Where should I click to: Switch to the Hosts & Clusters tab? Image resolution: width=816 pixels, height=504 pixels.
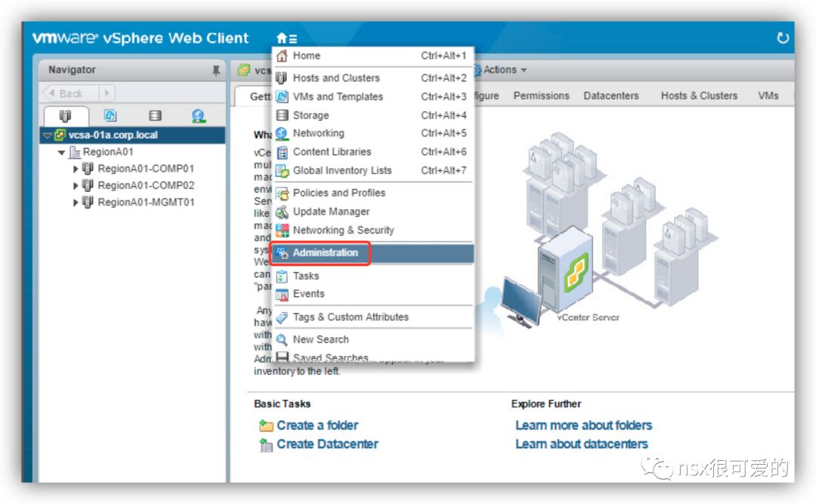click(x=699, y=96)
